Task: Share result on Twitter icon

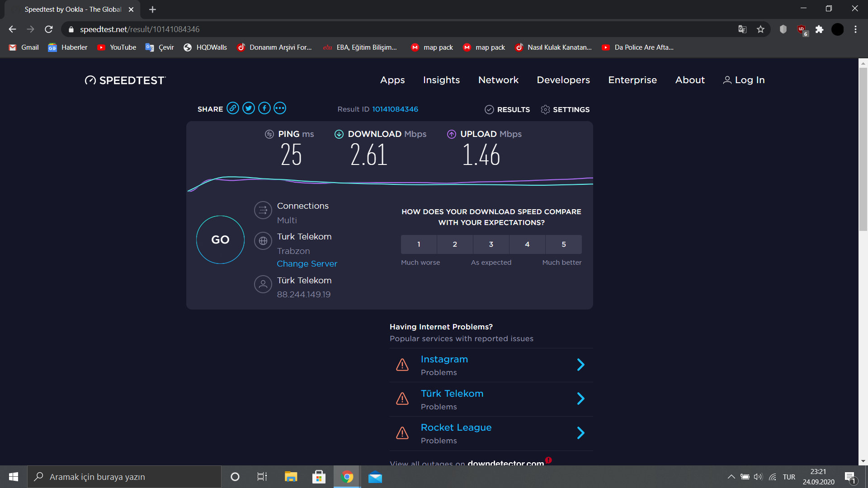Action: (x=249, y=108)
